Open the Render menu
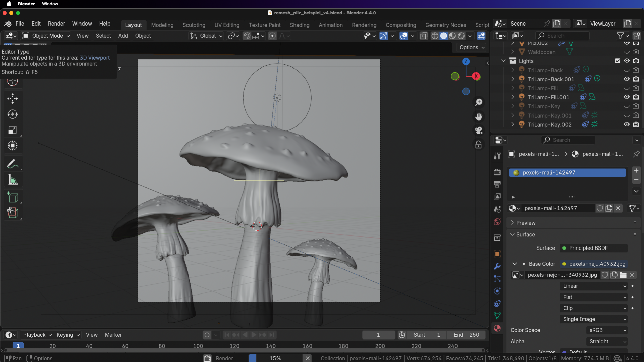The height and width of the screenshot is (362, 644). pos(56,24)
